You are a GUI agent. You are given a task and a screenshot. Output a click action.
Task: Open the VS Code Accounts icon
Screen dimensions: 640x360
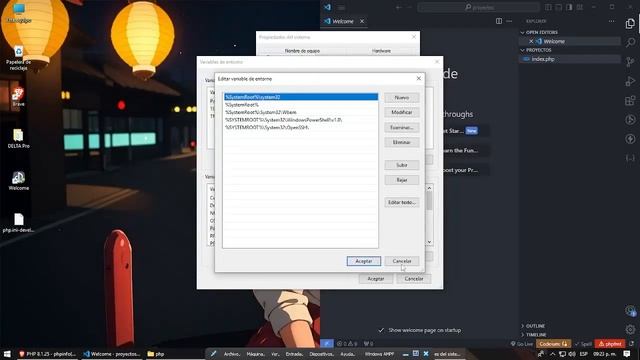point(630,311)
